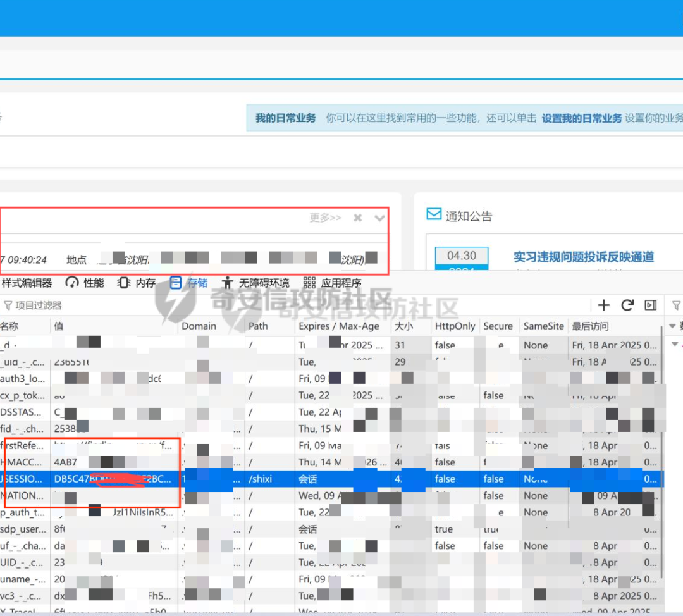Click the application grid icon
This screenshot has width=683, height=616.
[309, 283]
